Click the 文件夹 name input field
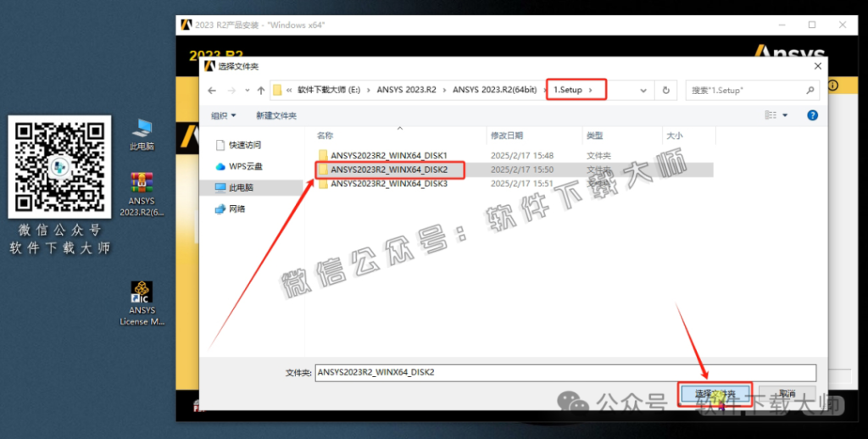The height and width of the screenshot is (439, 868). (565, 373)
